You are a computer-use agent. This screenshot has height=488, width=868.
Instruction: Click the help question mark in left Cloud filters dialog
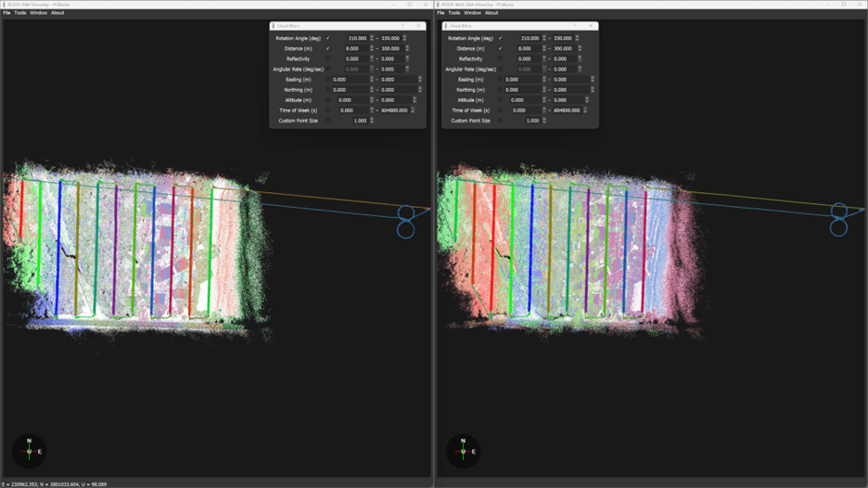402,26
